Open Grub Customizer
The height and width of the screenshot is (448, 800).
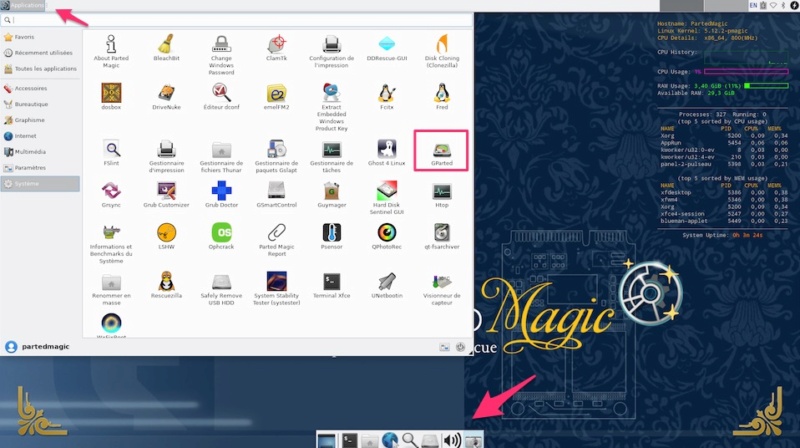[166, 194]
